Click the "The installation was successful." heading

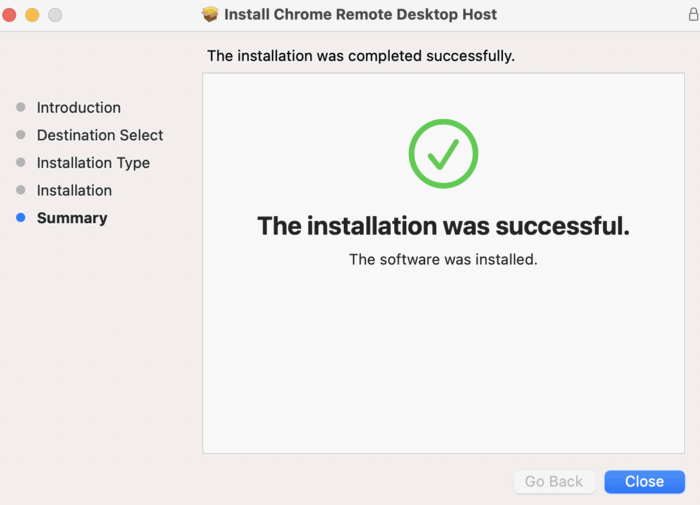443,226
